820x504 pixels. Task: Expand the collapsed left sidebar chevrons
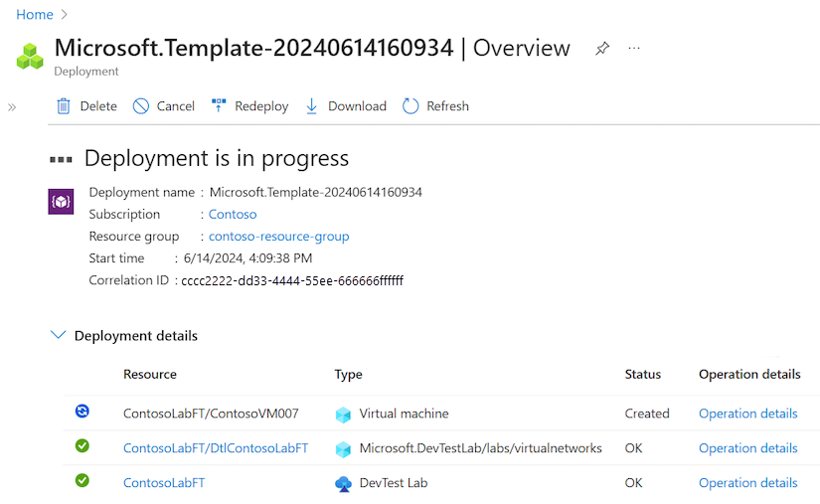[x=12, y=107]
